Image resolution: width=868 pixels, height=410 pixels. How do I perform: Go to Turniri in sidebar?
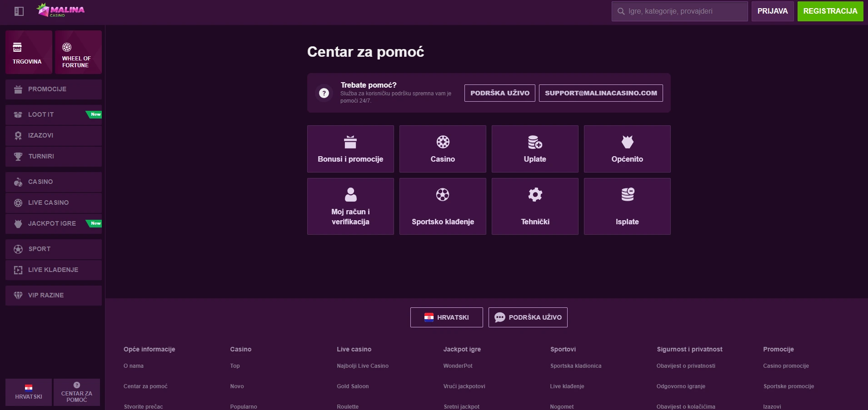click(54, 157)
